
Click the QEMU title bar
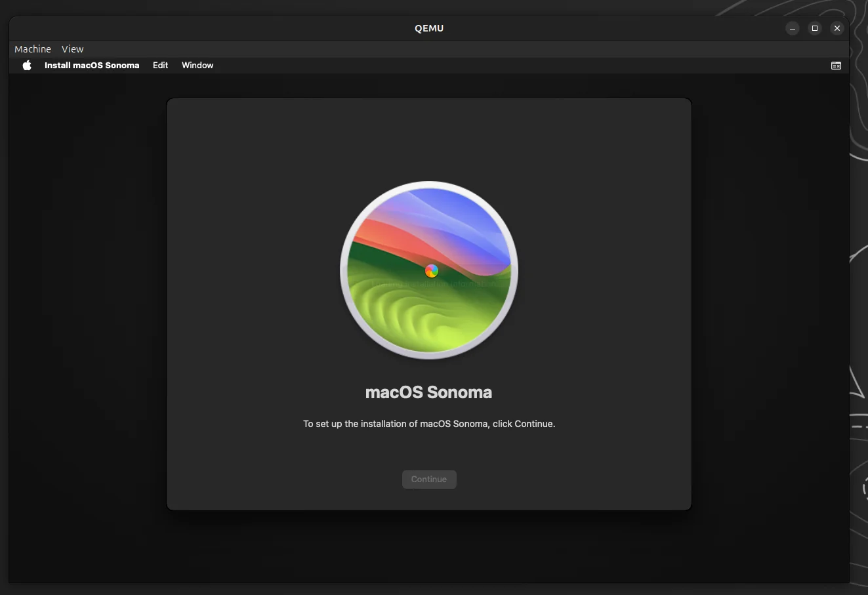coord(429,28)
